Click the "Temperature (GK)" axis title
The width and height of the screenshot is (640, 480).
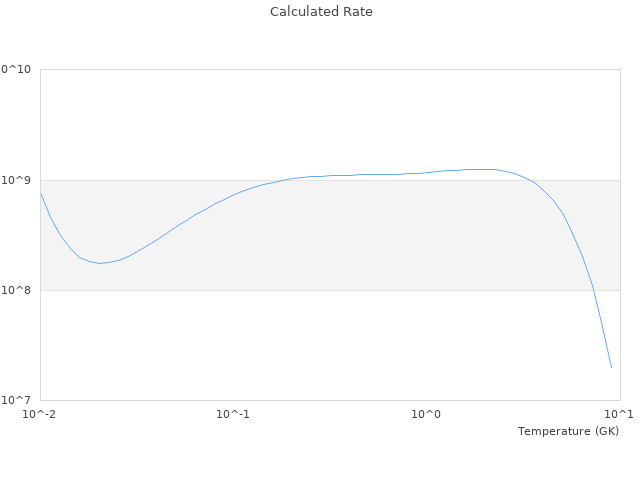(x=568, y=431)
